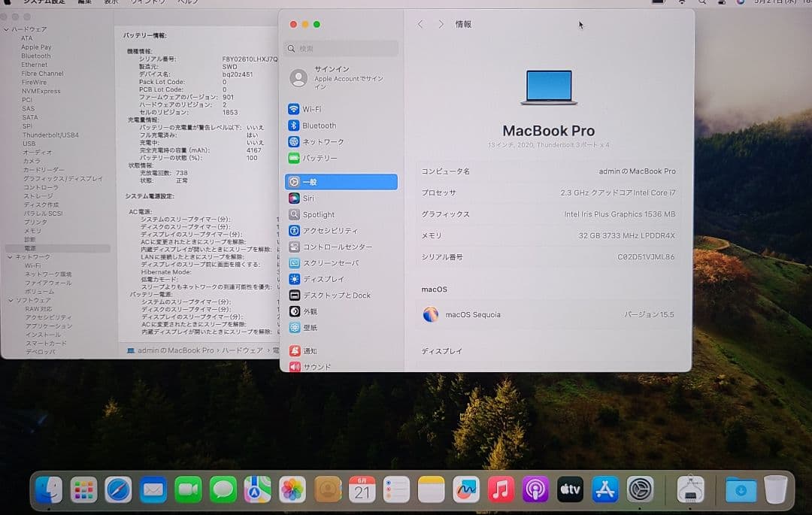The width and height of the screenshot is (812, 515).
Task: Open システム設定 menu in menu bar
Action: tap(44, 2)
